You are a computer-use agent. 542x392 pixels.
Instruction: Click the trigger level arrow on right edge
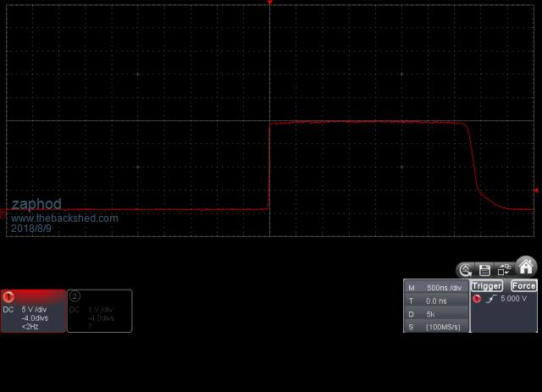537,190
